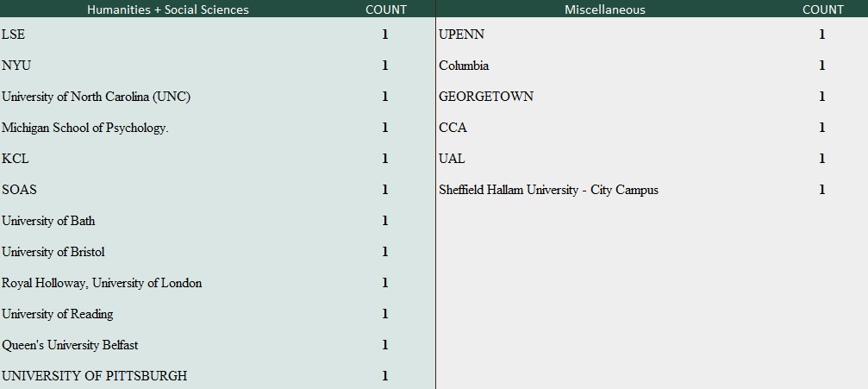Click the count value for GEORGETOWN

pos(822,97)
